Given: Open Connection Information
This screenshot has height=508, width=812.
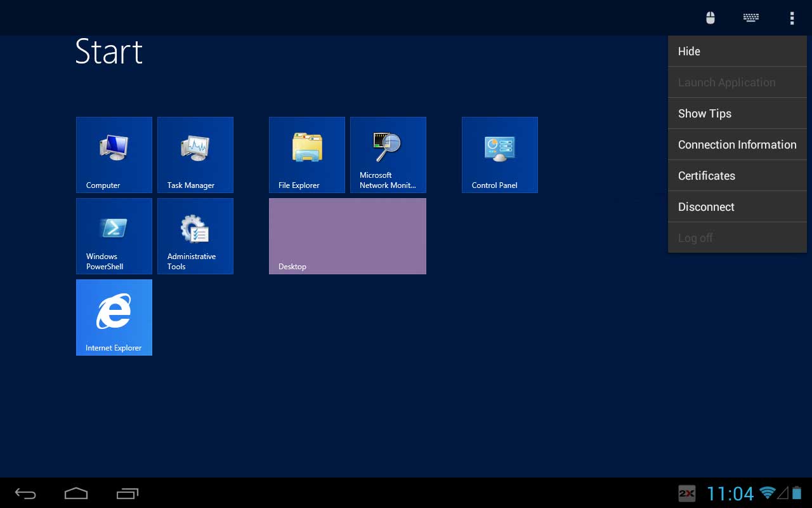Looking at the screenshot, I should coord(737,145).
